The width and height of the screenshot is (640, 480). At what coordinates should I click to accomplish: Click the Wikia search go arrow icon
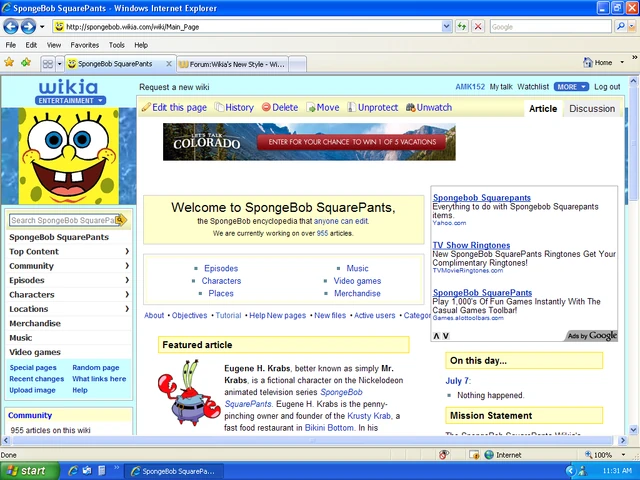[121, 220]
